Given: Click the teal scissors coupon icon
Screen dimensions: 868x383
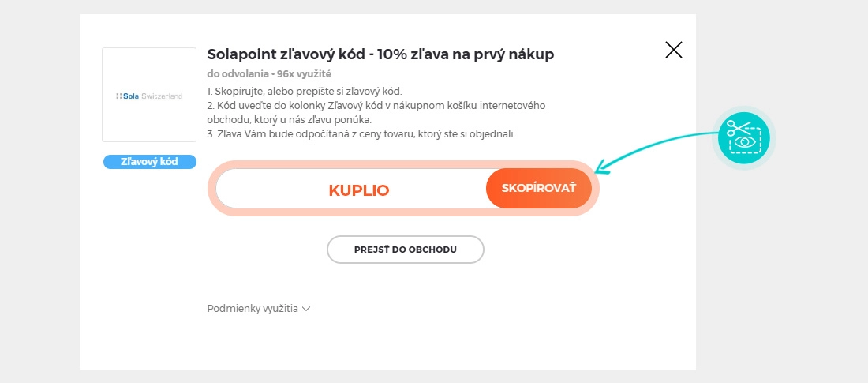Looking at the screenshot, I should pyautogui.click(x=744, y=137).
